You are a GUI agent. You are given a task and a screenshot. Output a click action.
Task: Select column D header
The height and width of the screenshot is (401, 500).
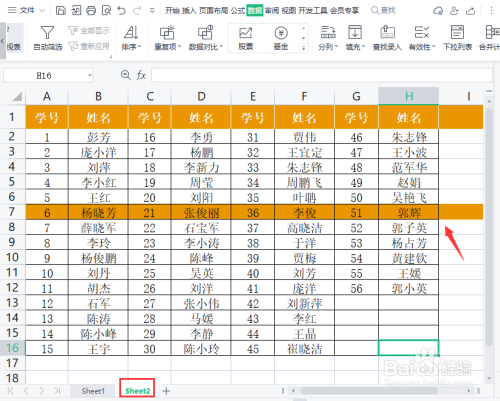(x=201, y=96)
